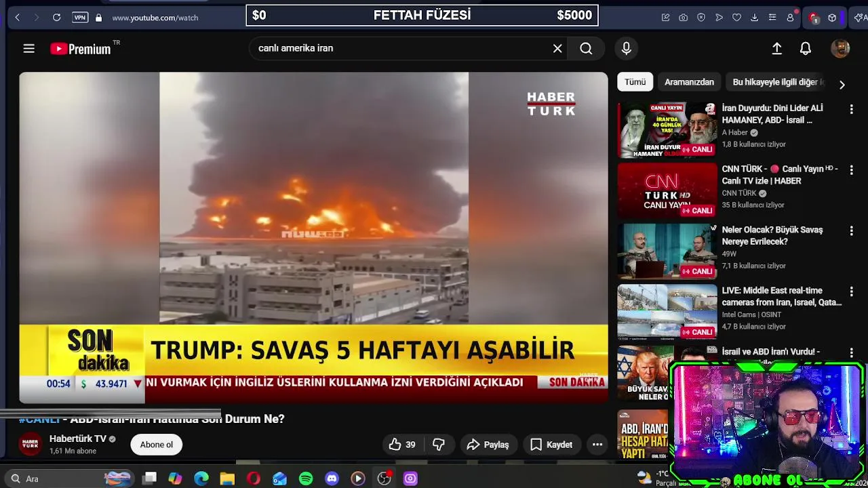Open CNN TÜRK live stream thumbnail

pos(667,190)
